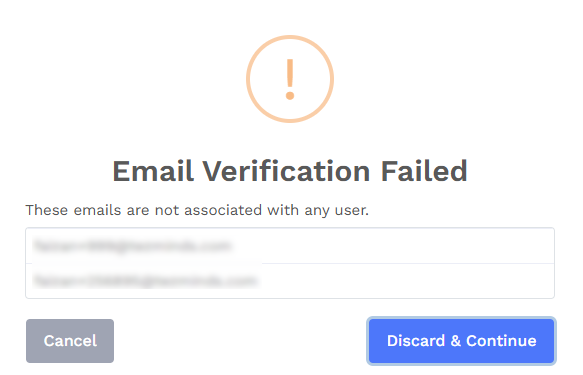Click 'These emails' at the start of the message
The image size is (583, 375).
(73, 210)
